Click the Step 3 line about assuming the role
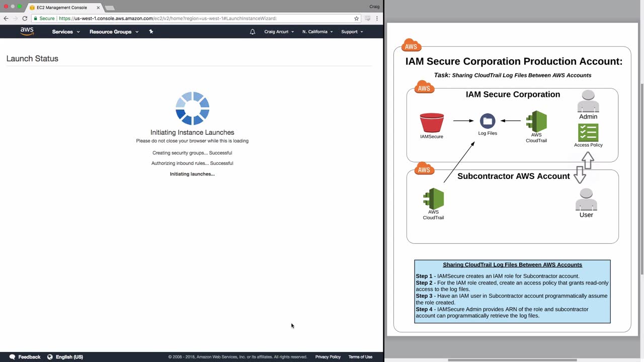This screenshot has width=644, height=362. pos(512,299)
